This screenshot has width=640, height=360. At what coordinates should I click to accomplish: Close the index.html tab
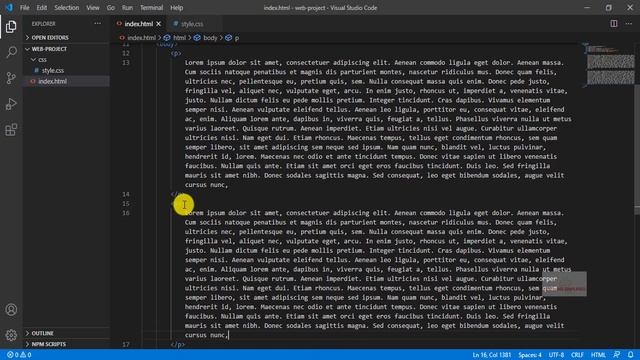tap(159, 24)
